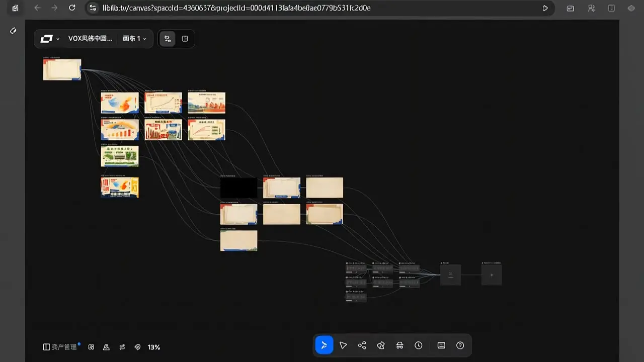
Task: Reload the browser page
Action: pos(72,8)
